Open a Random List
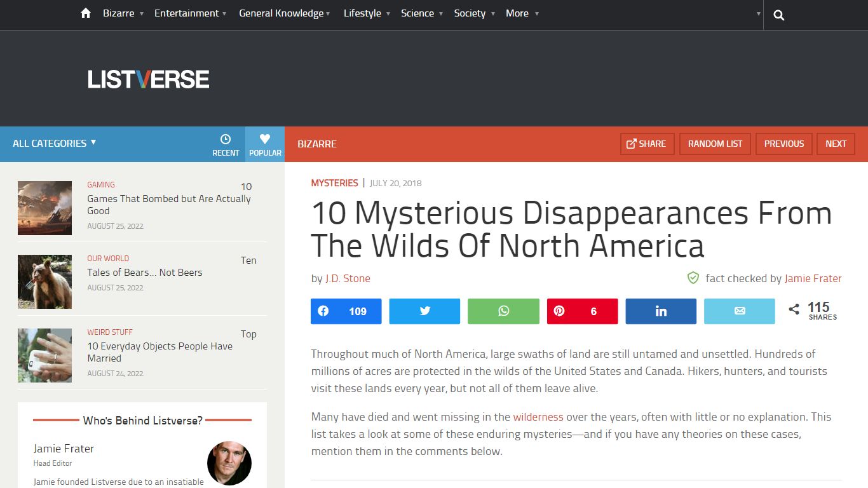 pos(715,144)
